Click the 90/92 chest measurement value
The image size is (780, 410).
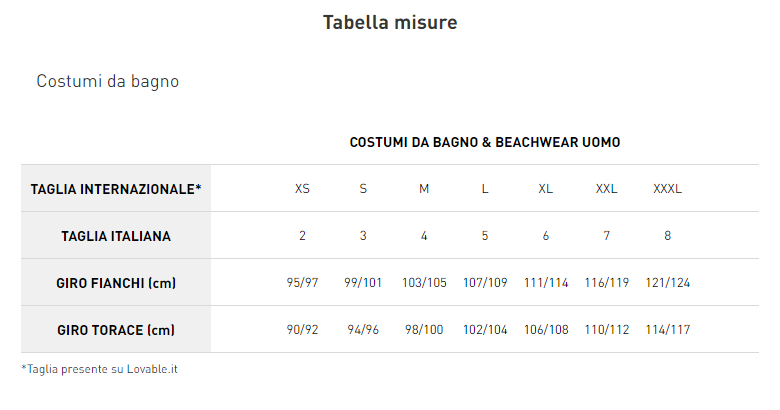pyautogui.click(x=302, y=330)
